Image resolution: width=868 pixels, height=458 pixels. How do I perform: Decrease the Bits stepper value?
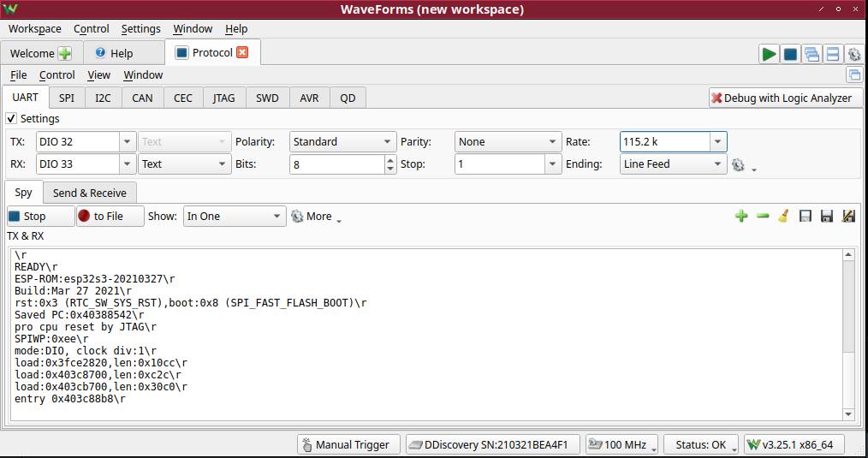(x=391, y=169)
